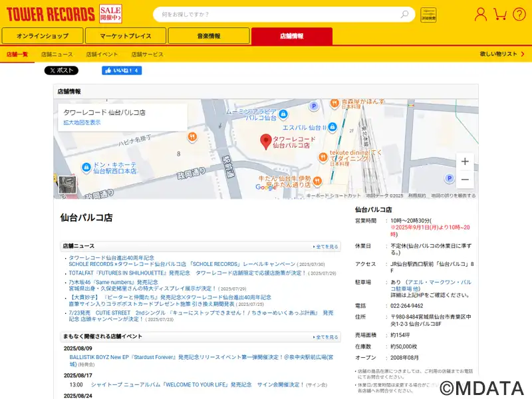Open the help question mark icon
This screenshot has height=399, width=532.
point(519,14)
